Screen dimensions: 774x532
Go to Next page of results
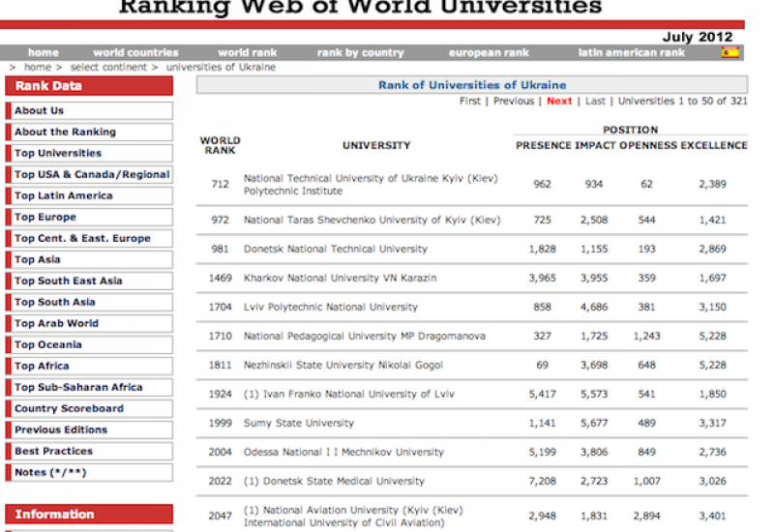559,101
